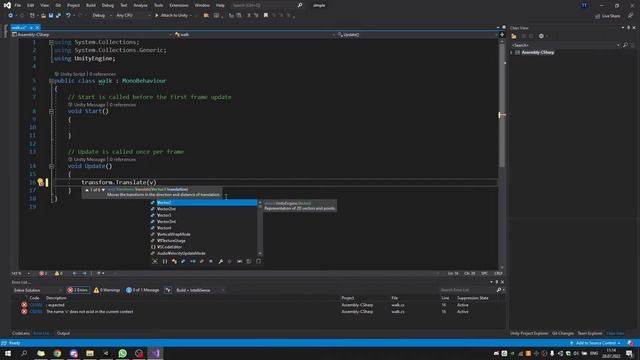Switch to the Git Changes tab
This screenshot has width=640, height=360.
pyautogui.click(x=563, y=333)
